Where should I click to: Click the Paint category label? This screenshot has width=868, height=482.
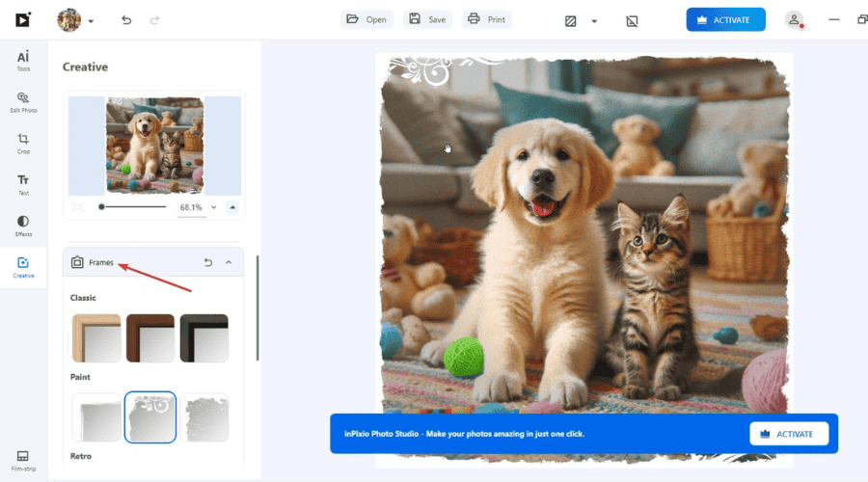coord(80,377)
